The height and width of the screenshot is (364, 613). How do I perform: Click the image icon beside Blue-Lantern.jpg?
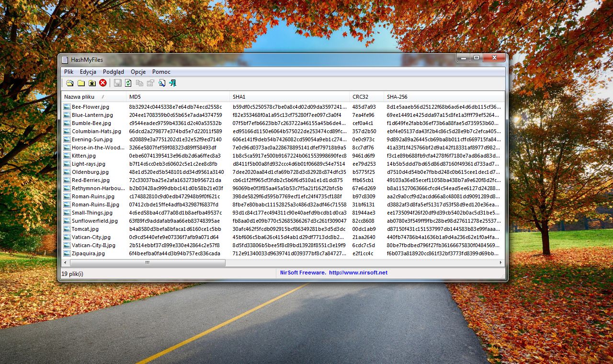[x=67, y=115]
